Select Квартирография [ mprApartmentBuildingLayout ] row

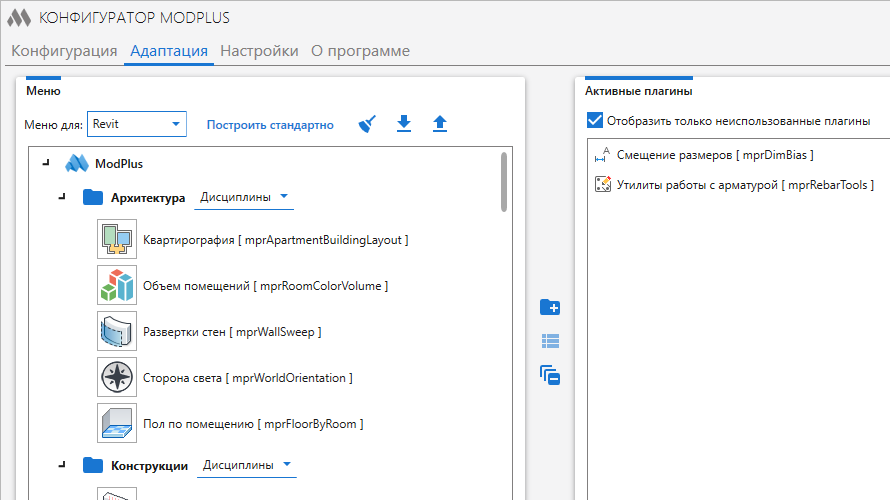(275, 240)
